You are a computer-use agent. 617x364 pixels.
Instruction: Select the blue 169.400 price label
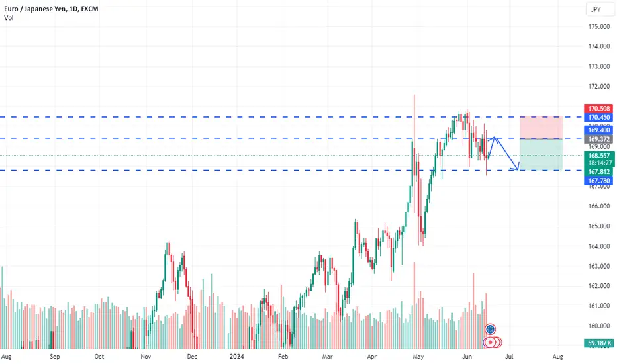(598, 130)
